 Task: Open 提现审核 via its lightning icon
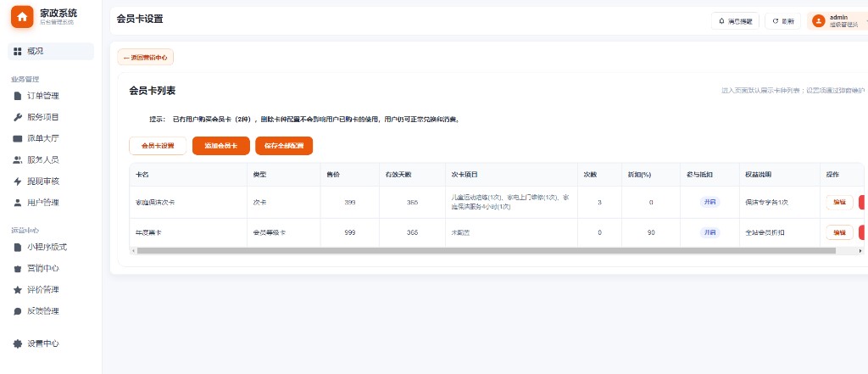17,181
